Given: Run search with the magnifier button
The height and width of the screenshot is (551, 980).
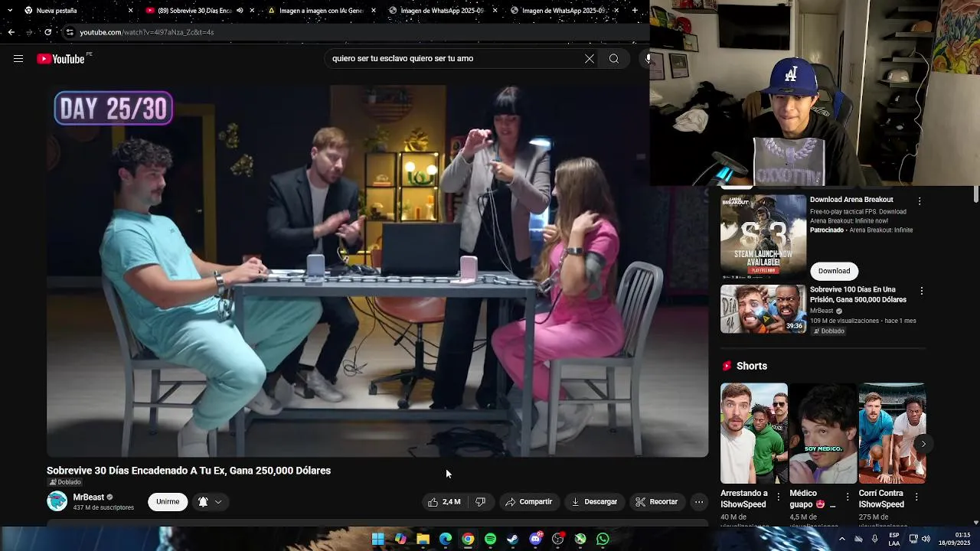Looking at the screenshot, I should 614,59.
